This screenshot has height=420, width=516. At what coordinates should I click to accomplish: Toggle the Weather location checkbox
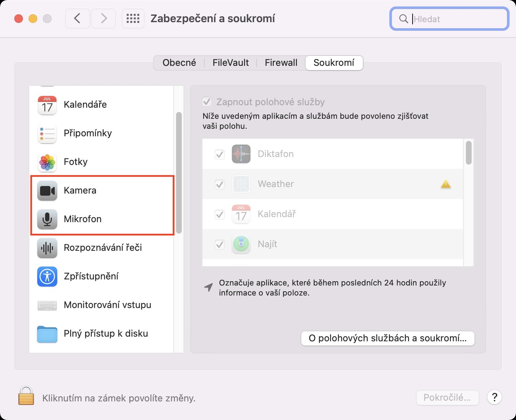(219, 184)
